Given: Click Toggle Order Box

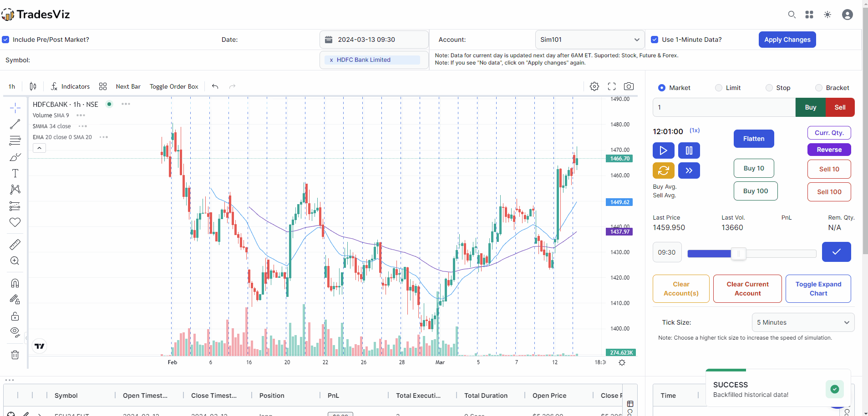Looking at the screenshot, I should point(174,86).
